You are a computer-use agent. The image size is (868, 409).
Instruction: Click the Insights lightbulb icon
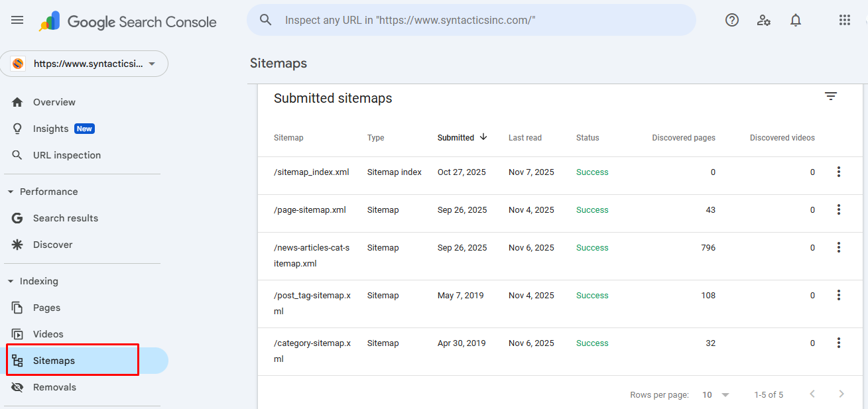point(17,129)
